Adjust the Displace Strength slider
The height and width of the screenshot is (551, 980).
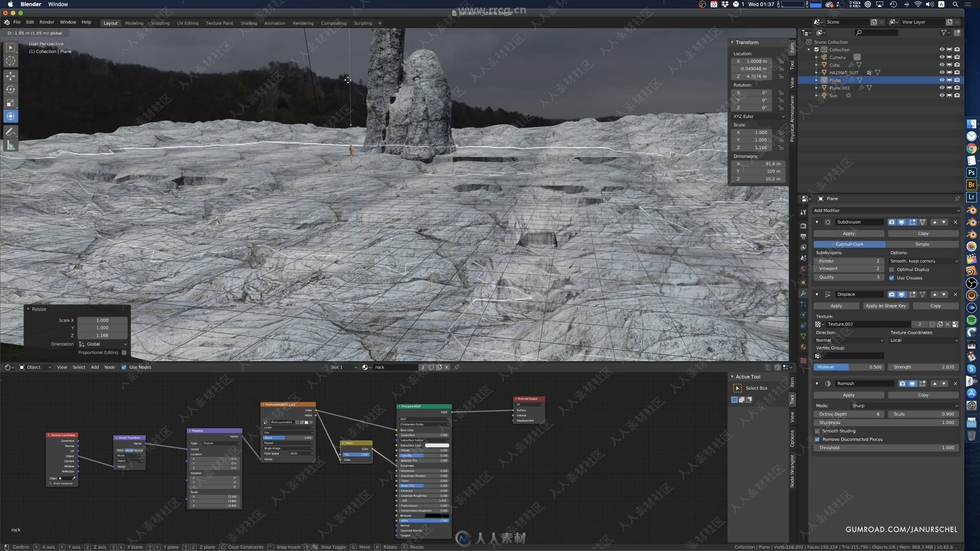coord(923,367)
